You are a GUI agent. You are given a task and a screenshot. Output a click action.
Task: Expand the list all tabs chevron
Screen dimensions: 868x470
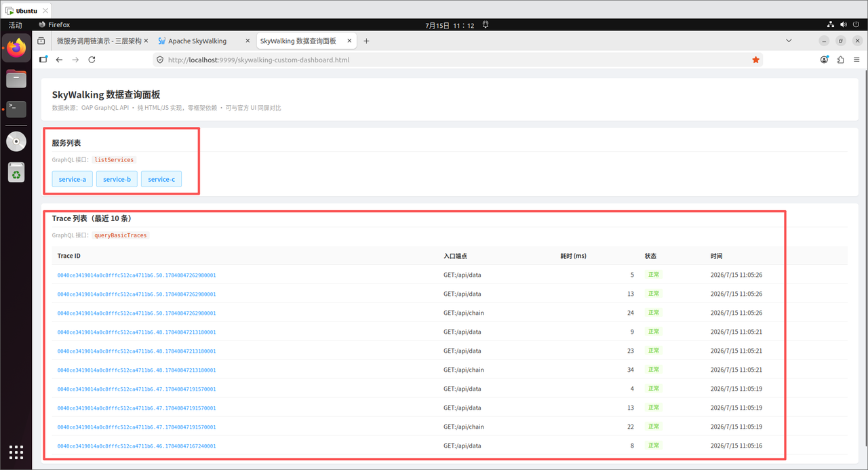click(789, 41)
